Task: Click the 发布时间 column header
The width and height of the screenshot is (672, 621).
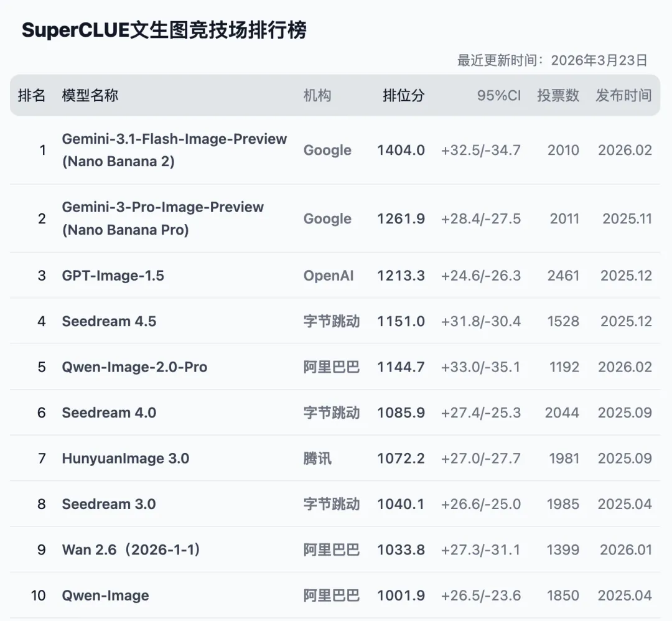Action: 623,95
